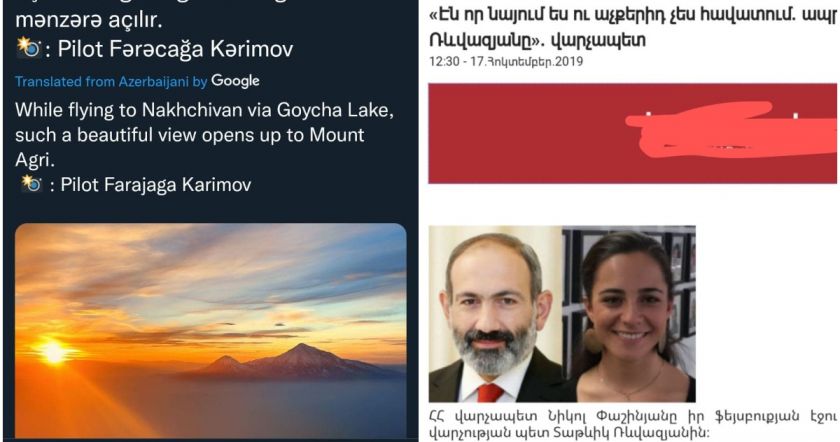Click 'Translated from Azerbaijani by' link

pos(111,81)
